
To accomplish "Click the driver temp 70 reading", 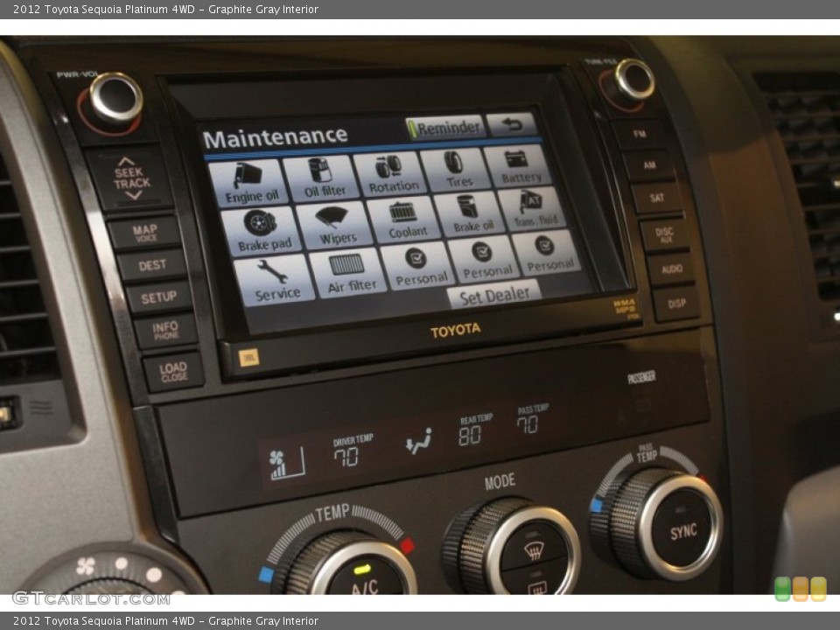I will 346,457.
